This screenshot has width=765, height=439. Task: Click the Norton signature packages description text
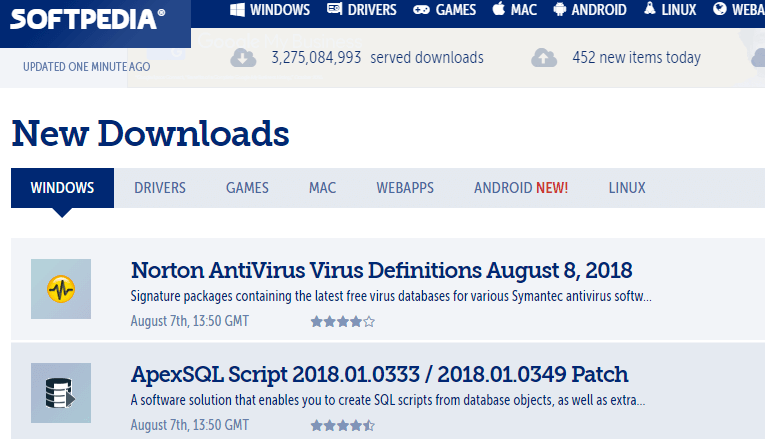point(391,296)
